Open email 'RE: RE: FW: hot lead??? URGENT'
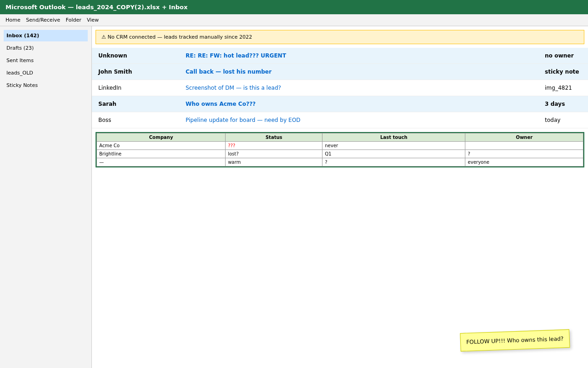This screenshot has height=368, width=588. [236, 56]
